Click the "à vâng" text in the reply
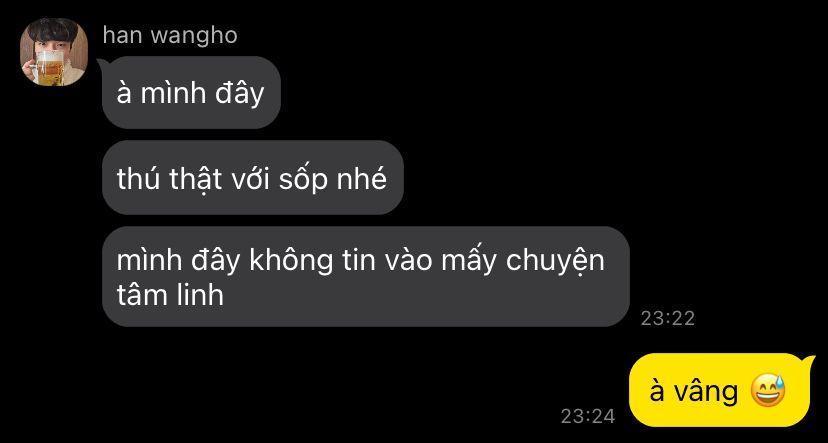Image resolution: width=828 pixels, height=443 pixels. 693,392
